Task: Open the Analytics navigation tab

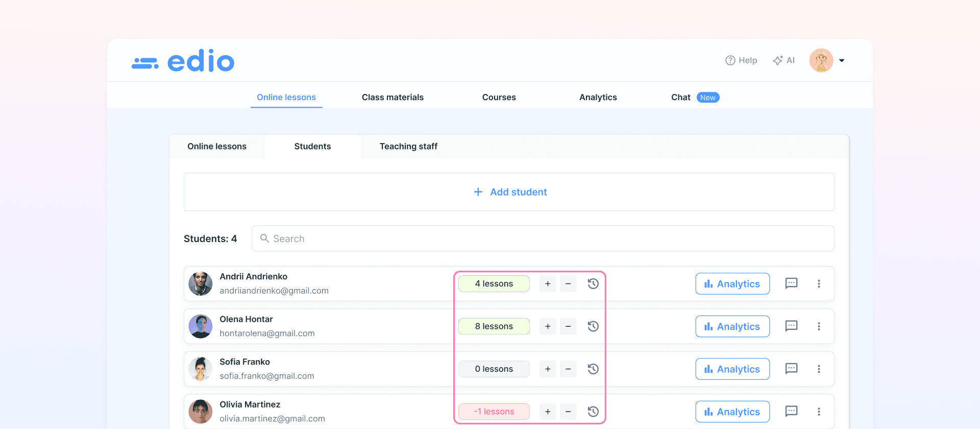Action: [x=598, y=97]
